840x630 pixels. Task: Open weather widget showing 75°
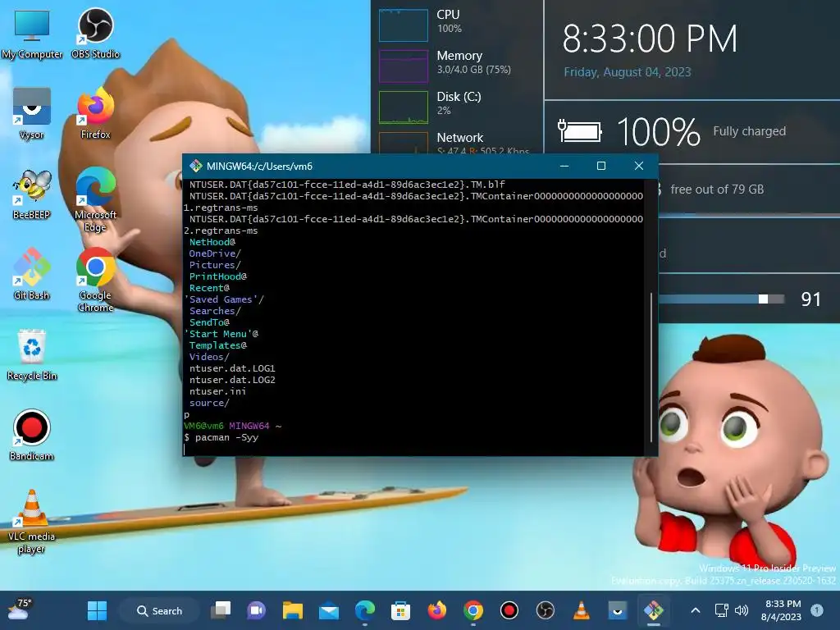tap(20, 609)
